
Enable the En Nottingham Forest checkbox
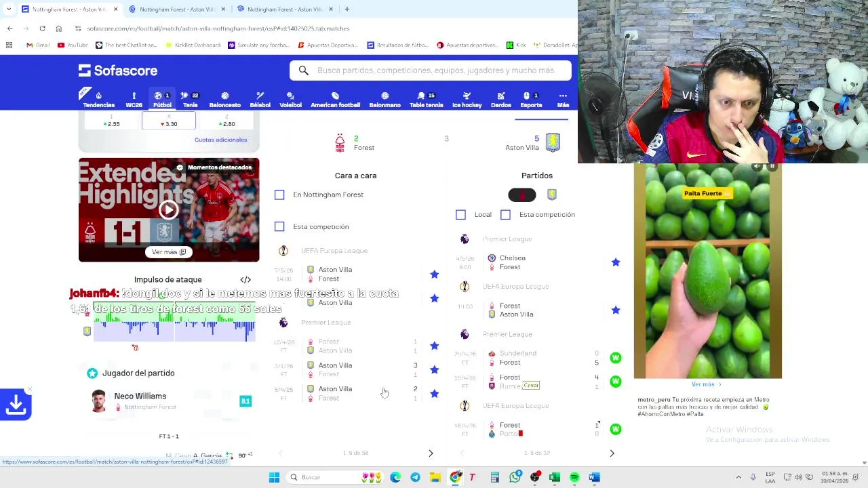279,195
